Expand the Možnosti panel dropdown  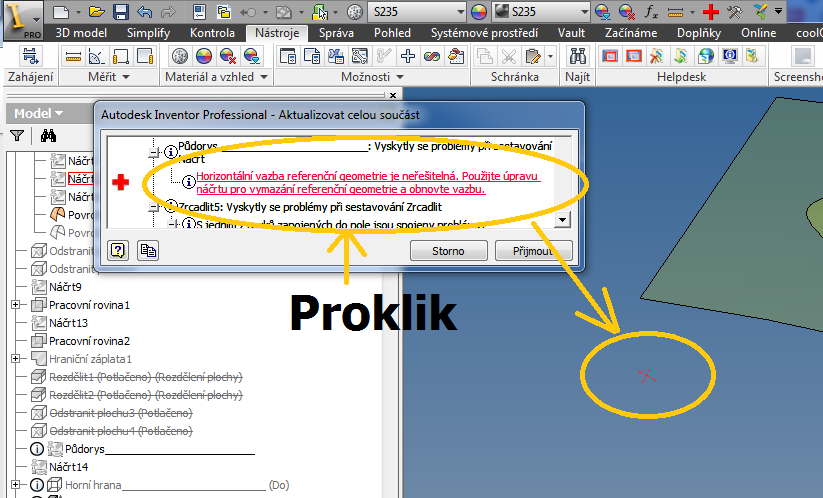(x=400, y=77)
